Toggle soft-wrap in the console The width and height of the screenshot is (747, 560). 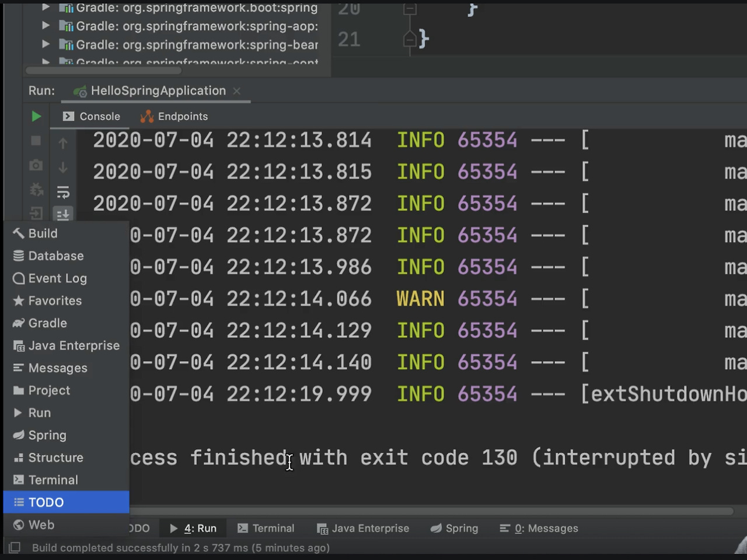click(63, 191)
